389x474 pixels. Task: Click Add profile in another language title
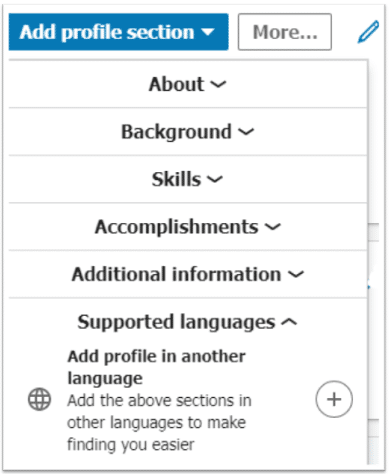[x=157, y=367]
